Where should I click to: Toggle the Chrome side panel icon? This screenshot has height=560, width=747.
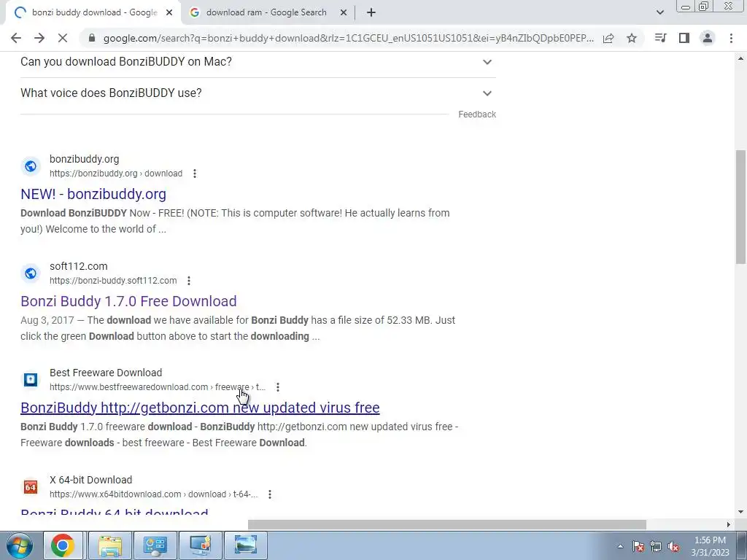[684, 38]
